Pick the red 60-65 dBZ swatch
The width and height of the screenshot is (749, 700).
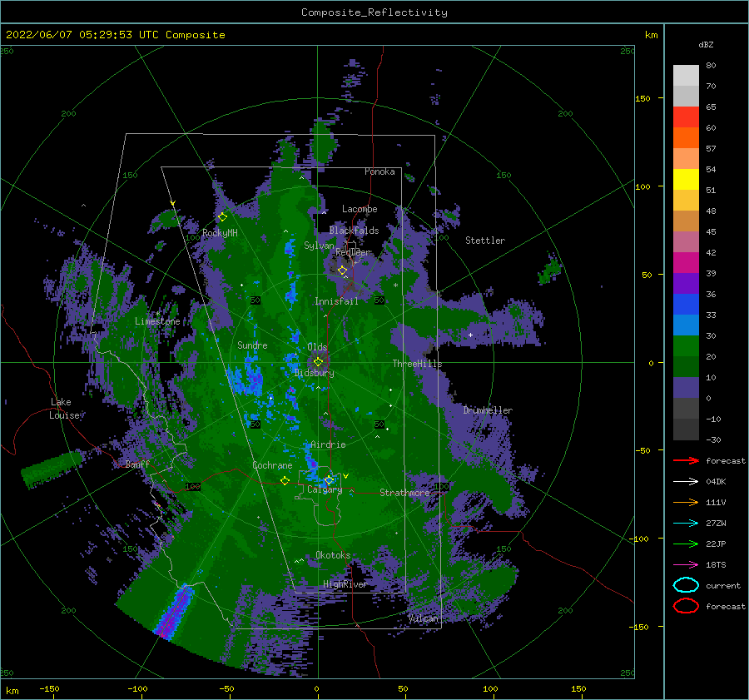[x=686, y=117]
